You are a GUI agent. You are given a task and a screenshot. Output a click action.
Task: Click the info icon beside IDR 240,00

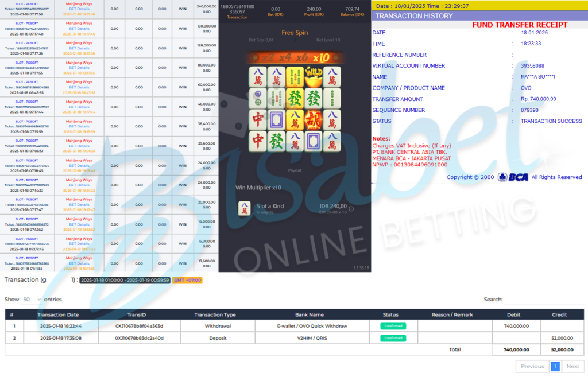pyautogui.click(x=351, y=209)
